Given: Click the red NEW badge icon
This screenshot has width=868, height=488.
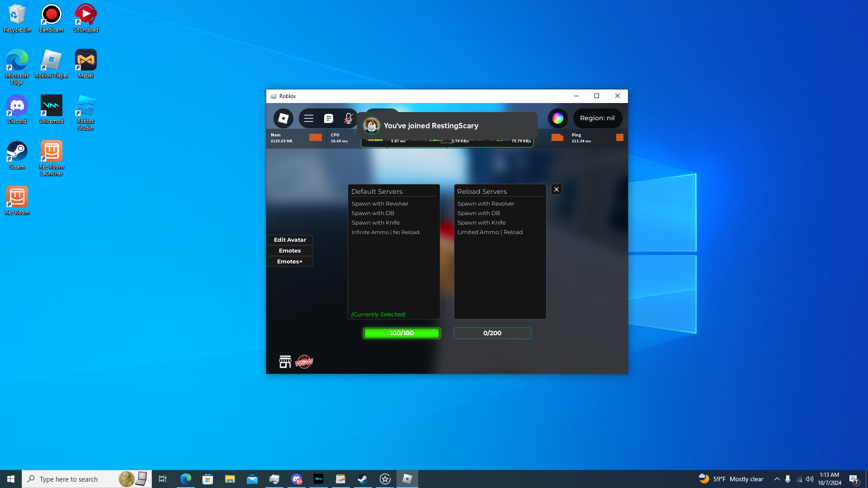Looking at the screenshot, I should pos(304,361).
